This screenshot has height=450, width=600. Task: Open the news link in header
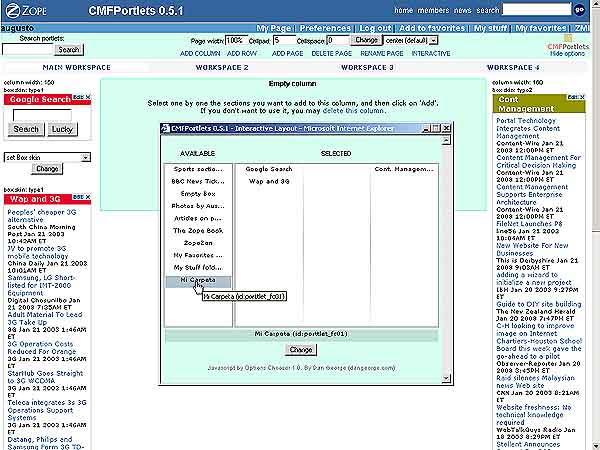click(x=463, y=10)
